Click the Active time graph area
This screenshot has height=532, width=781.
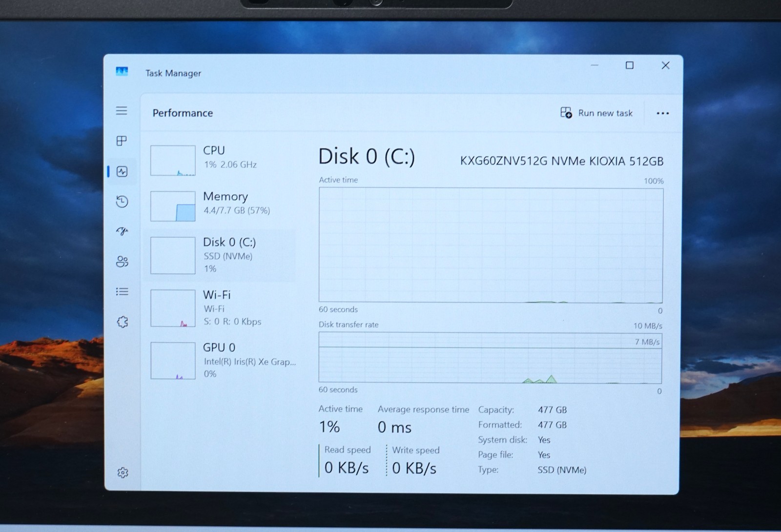point(491,245)
